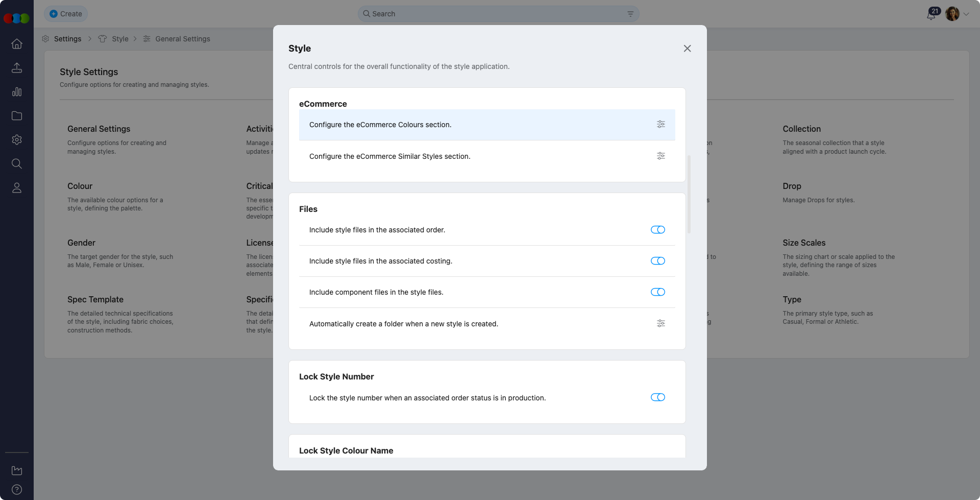This screenshot has width=980, height=500.
Task: Toggle include style files in associated order
Action: (657, 230)
